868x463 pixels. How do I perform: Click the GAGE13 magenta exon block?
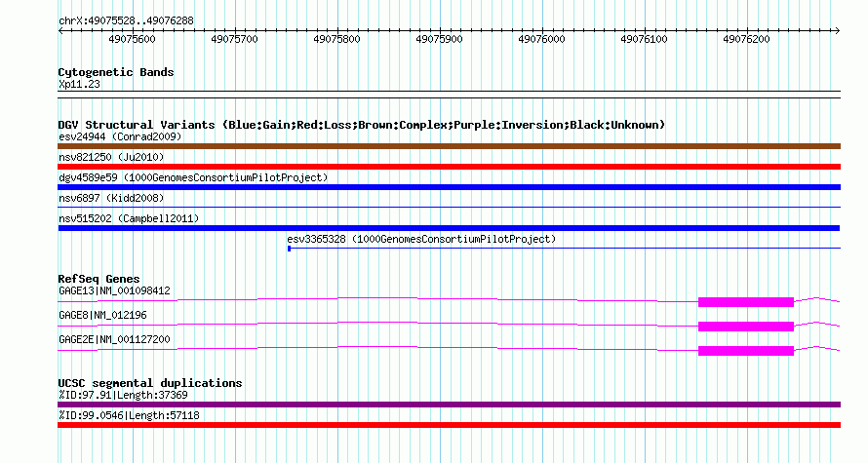(746, 302)
